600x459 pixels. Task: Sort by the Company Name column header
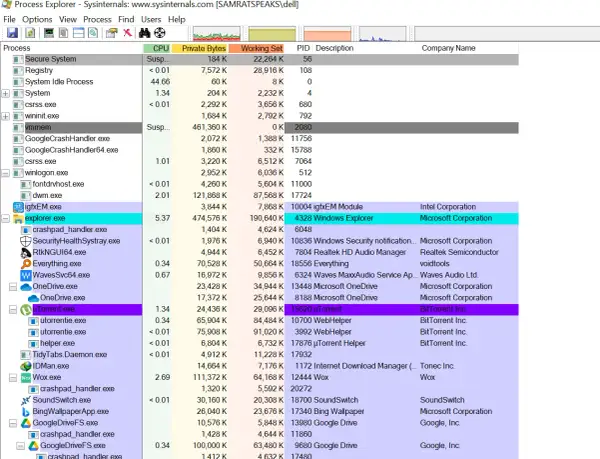point(469,48)
